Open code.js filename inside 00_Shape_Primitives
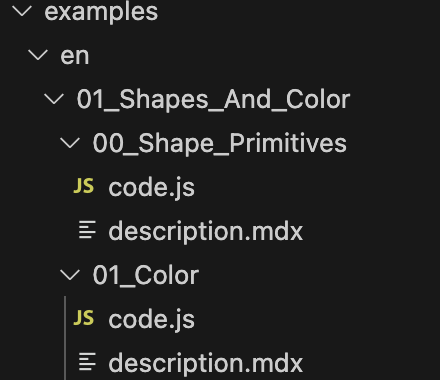Viewport: 440px width, 380px height. (151, 187)
